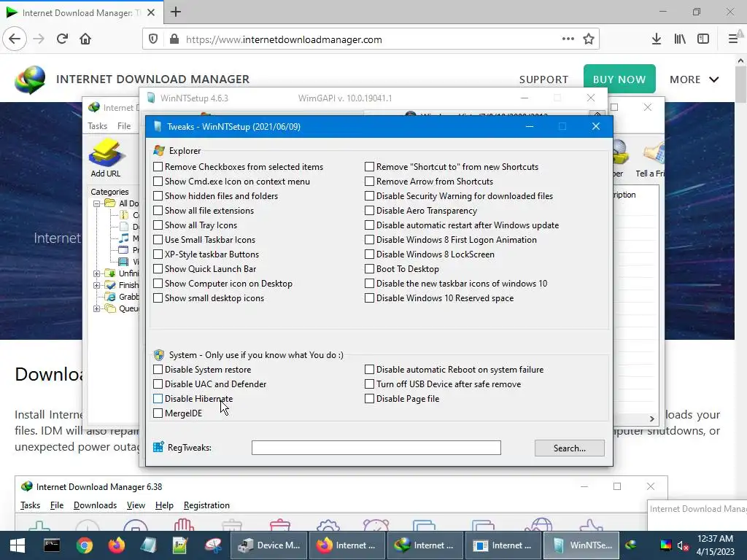Screen dimensions: 747x560
Task: Click the IDM system tray icon
Action: [631, 545]
